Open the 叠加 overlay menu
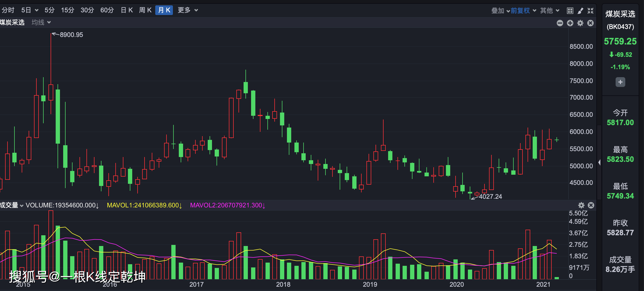The height and width of the screenshot is (291, 644). (500, 10)
